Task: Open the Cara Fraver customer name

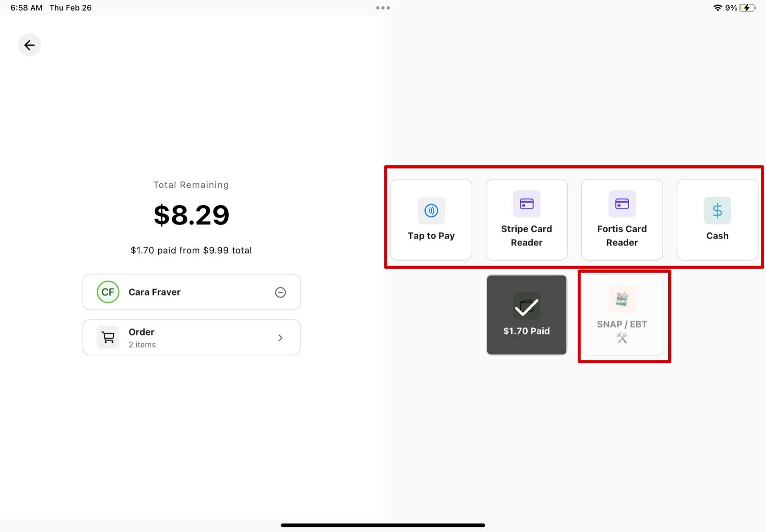Action: [x=154, y=292]
